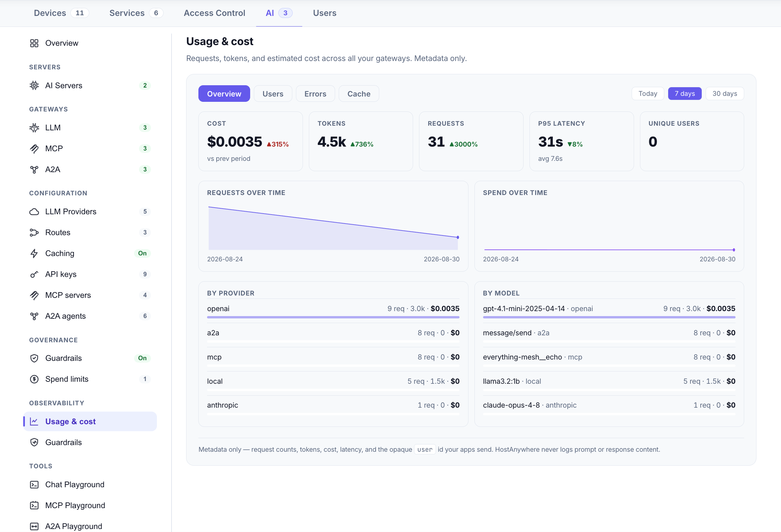Click the A2A Playground icon

pos(34,526)
